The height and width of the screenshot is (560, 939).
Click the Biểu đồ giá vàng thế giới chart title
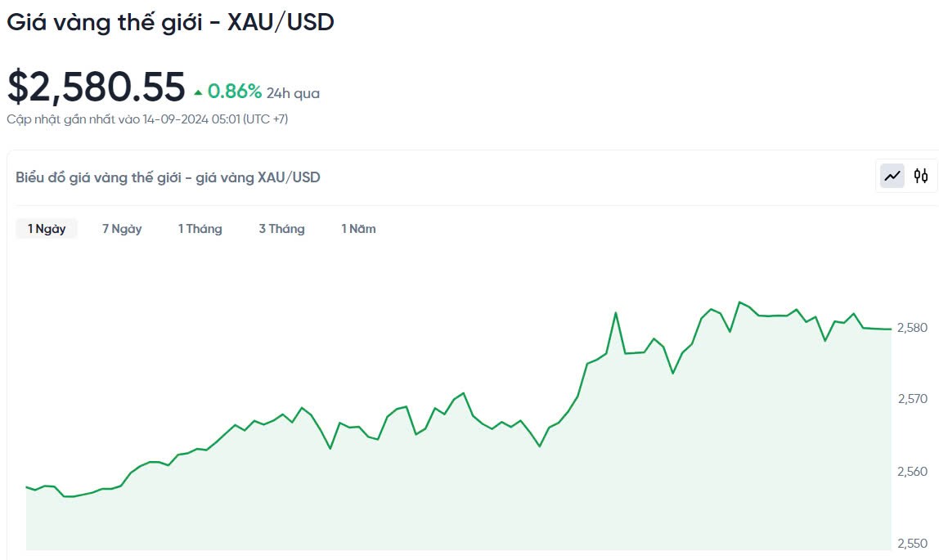click(168, 177)
